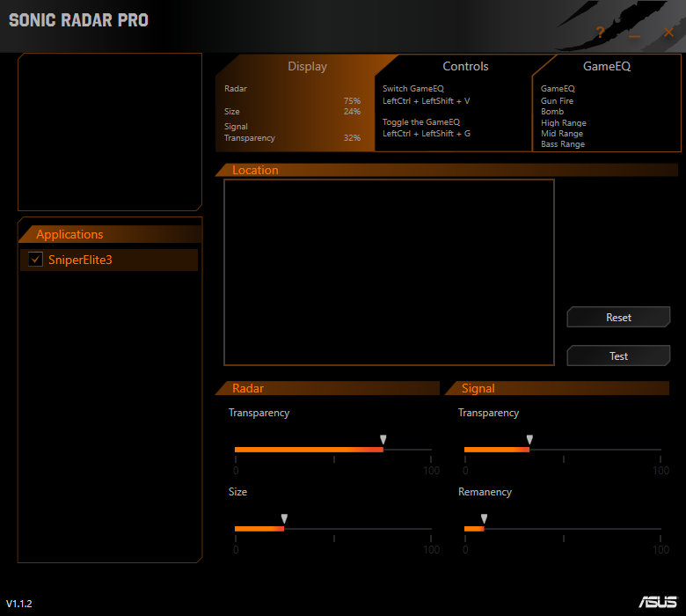The width and height of the screenshot is (686, 616).
Task: Switch to the Controls tab
Action: pos(465,66)
